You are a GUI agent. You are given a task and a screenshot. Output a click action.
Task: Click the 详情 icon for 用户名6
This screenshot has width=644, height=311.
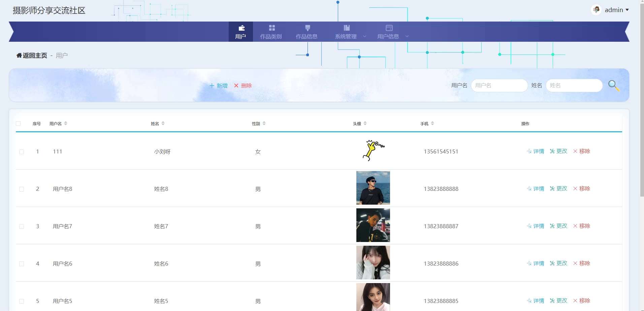(529, 263)
